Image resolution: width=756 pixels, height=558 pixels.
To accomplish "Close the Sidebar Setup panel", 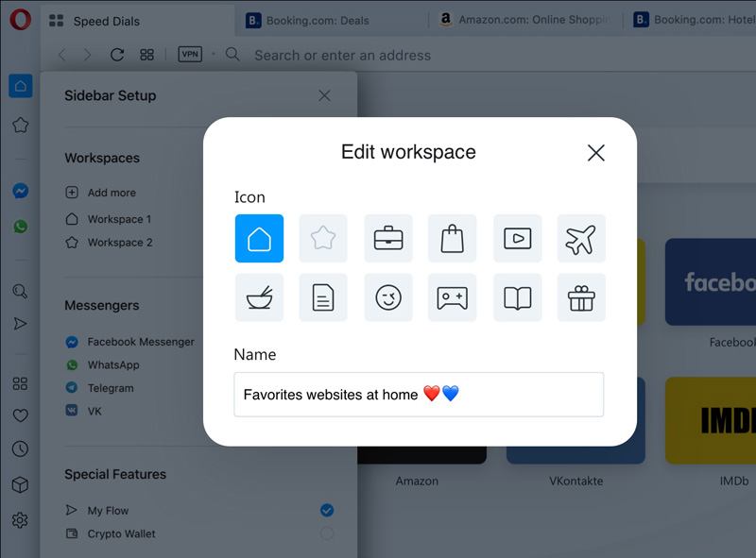I will tap(324, 95).
